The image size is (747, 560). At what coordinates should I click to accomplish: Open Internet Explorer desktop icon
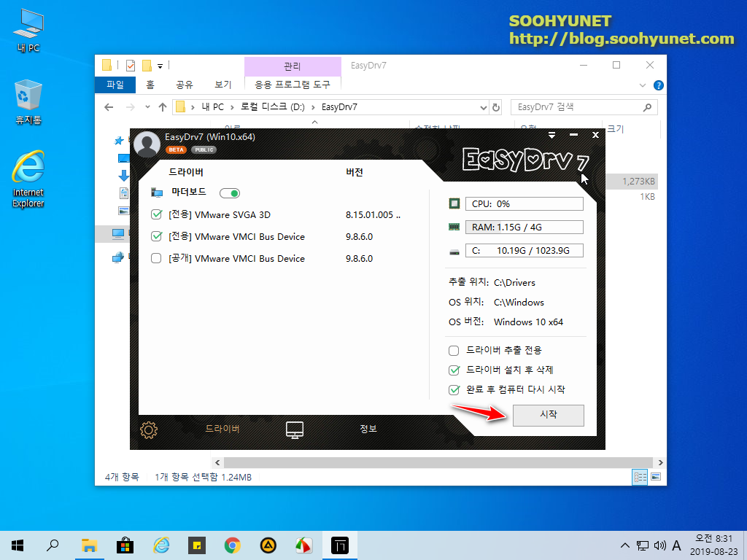(x=28, y=179)
